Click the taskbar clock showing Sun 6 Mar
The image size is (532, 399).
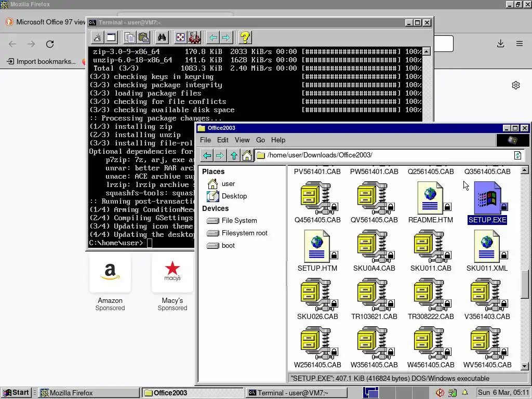coord(503,393)
